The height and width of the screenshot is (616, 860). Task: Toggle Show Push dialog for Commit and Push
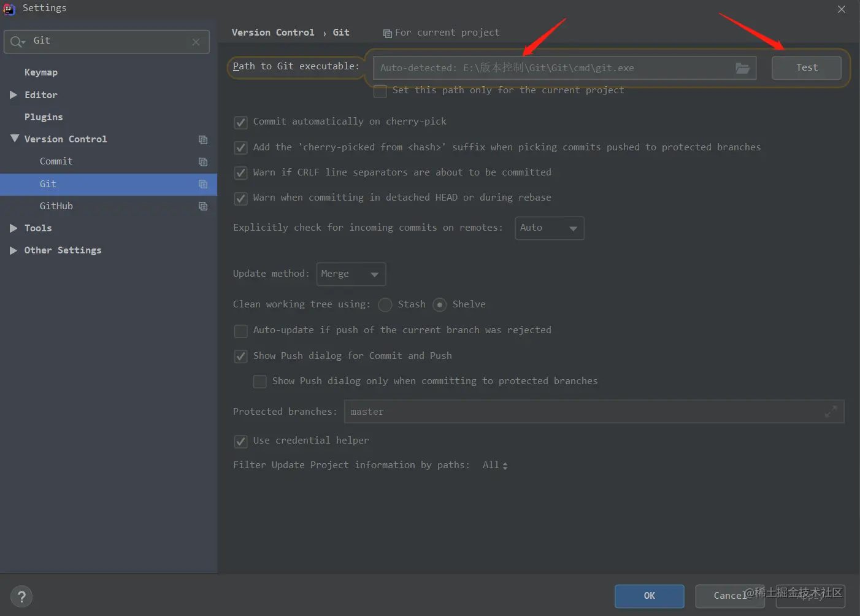coord(241,356)
